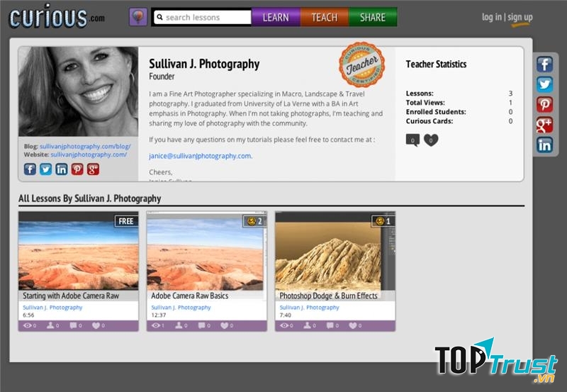The height and width of the screenshot is (392, 567).
Task: Click the Enrolled Students: statistic label
Action: pyautogui.click(x=436, y=112)
